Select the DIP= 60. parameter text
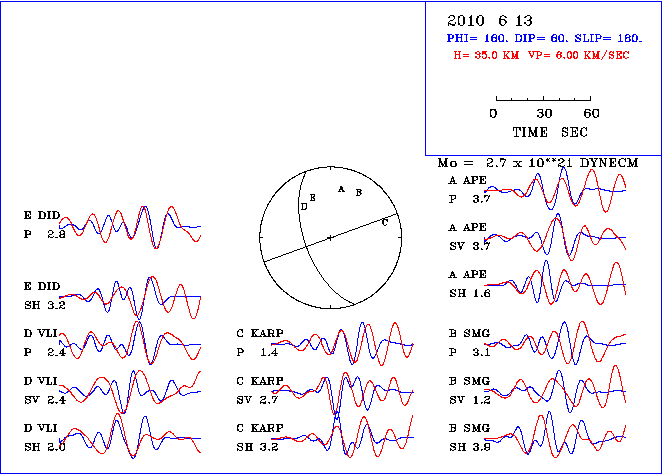This screenshot has width=663, height=474. point(541,38)
